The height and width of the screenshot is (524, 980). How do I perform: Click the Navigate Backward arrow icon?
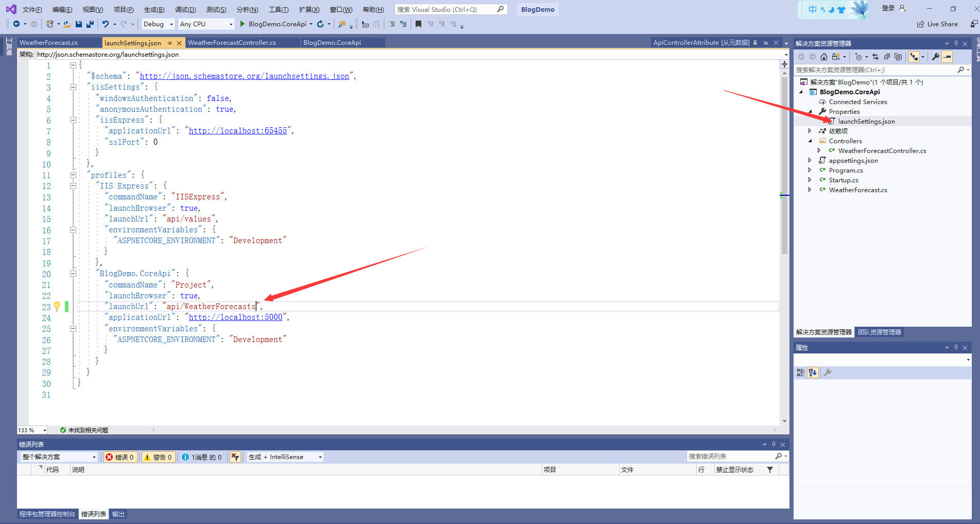tap(16, 24)
